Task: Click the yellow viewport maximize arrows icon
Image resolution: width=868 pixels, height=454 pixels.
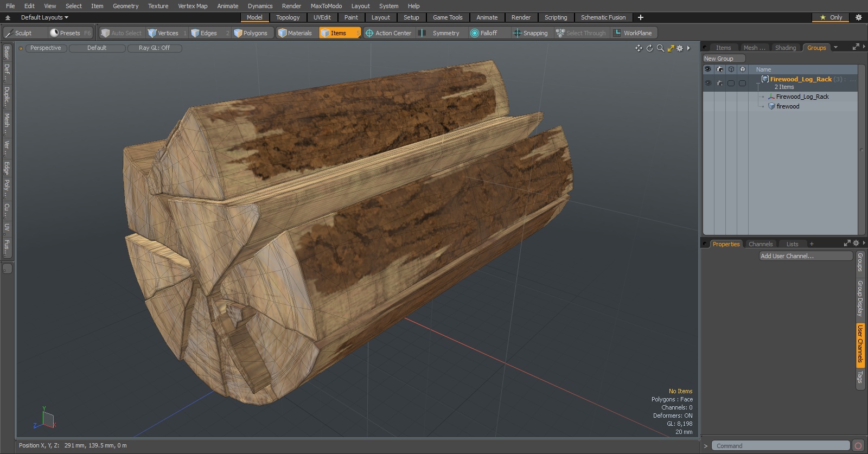Action: pos(671,48)
